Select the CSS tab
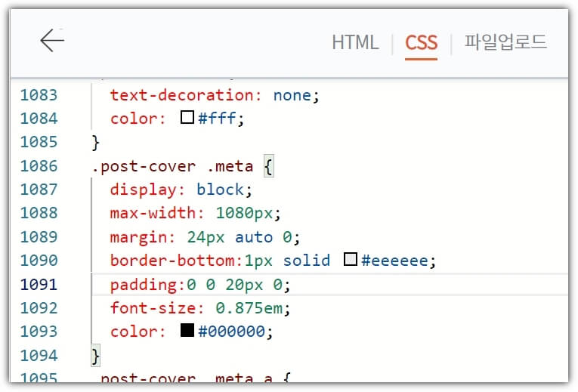Viewport: 578px width, 392px height. pyautogui.click(x=421, y=42)
